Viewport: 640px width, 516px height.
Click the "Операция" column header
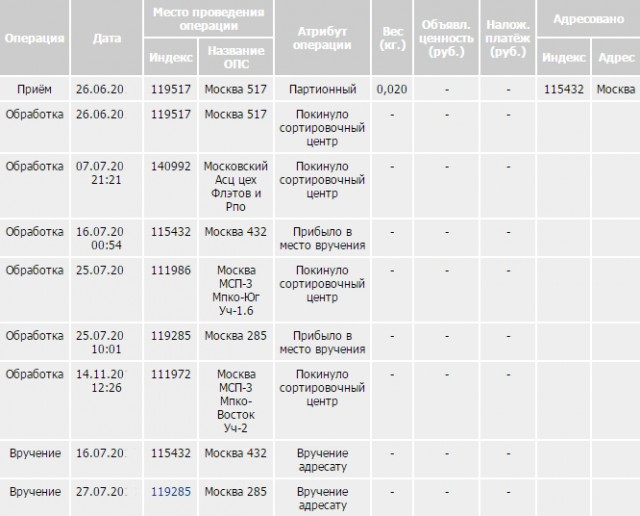[x=36, y=38]
